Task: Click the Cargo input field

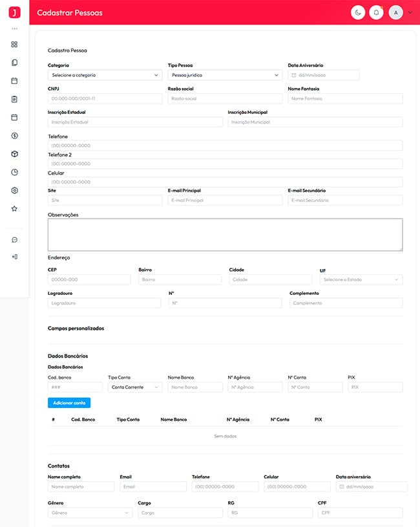Action: 180,513
